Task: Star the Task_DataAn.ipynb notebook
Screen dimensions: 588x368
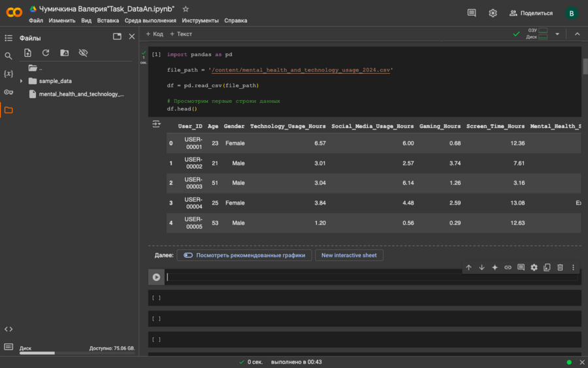Action: coord(186,9)
